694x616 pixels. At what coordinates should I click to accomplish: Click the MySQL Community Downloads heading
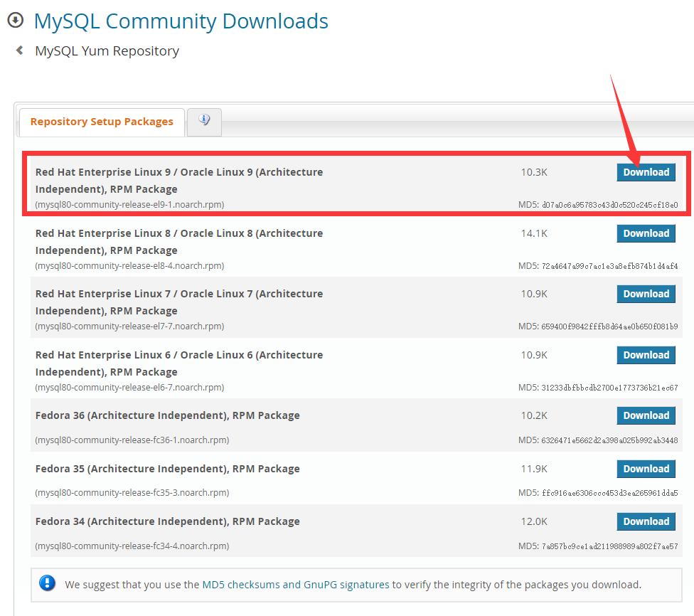181,21
